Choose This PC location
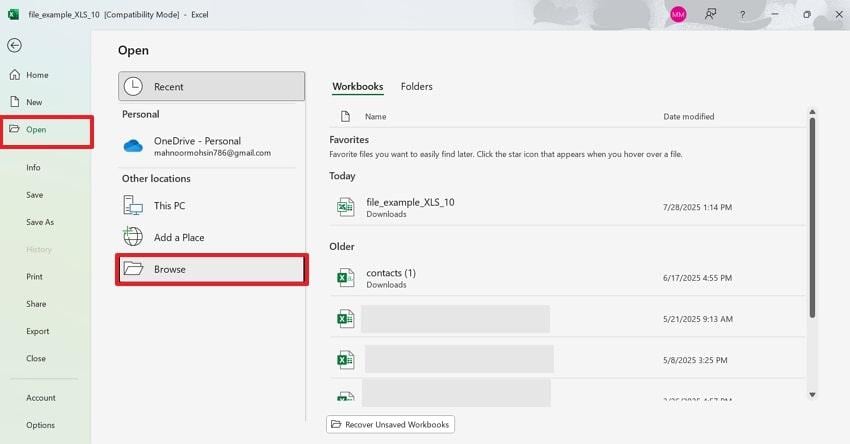The height and width of the screenshot is (444, 850). pyautogui.click(x=211, y=205)
